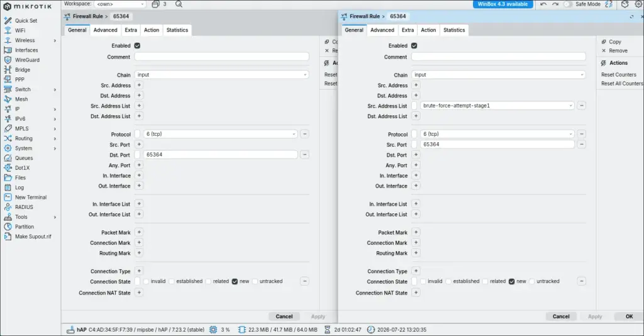Open the Workspace dropdown
This screenshot has height=336, width=644.
[x=120, y=4]
